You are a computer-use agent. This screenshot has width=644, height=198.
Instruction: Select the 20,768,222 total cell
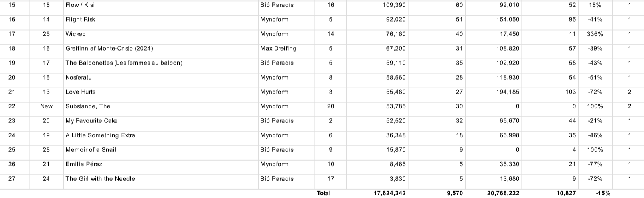tap(503, 193)
